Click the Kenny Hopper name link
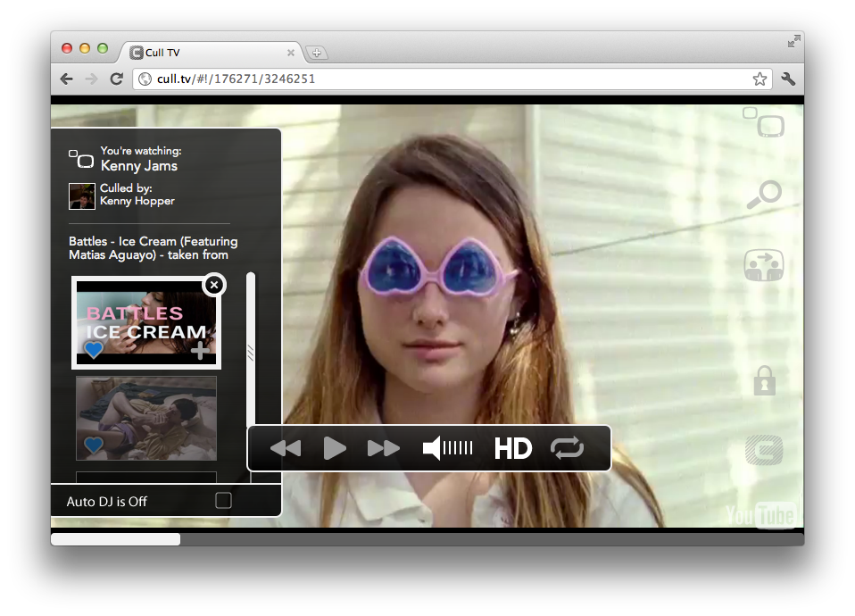The image size is (855, 616). point(137,201)
